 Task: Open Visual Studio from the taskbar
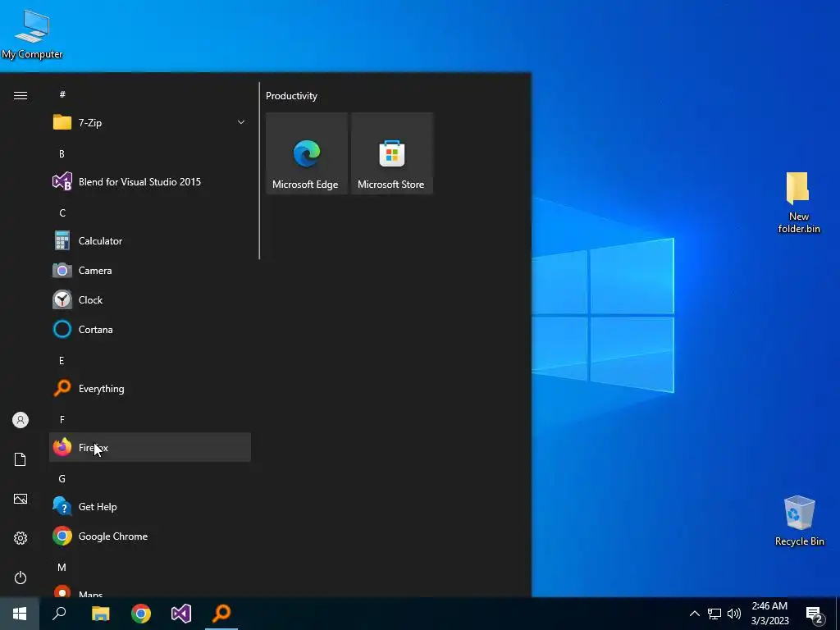[x=181, y=614]
